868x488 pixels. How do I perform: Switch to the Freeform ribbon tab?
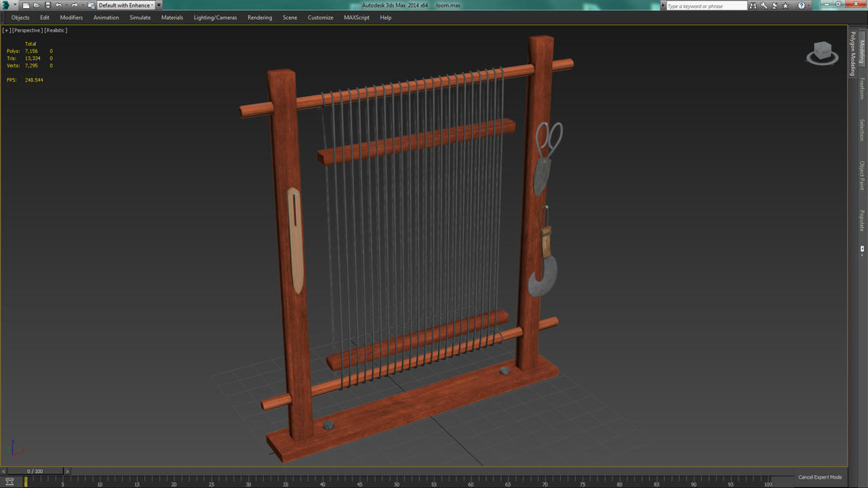click(862, 88)
